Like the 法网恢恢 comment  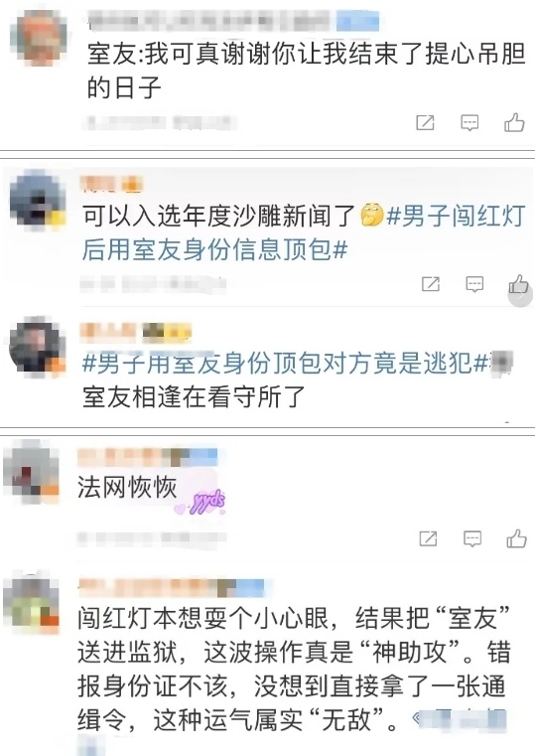tap(516, 538)
